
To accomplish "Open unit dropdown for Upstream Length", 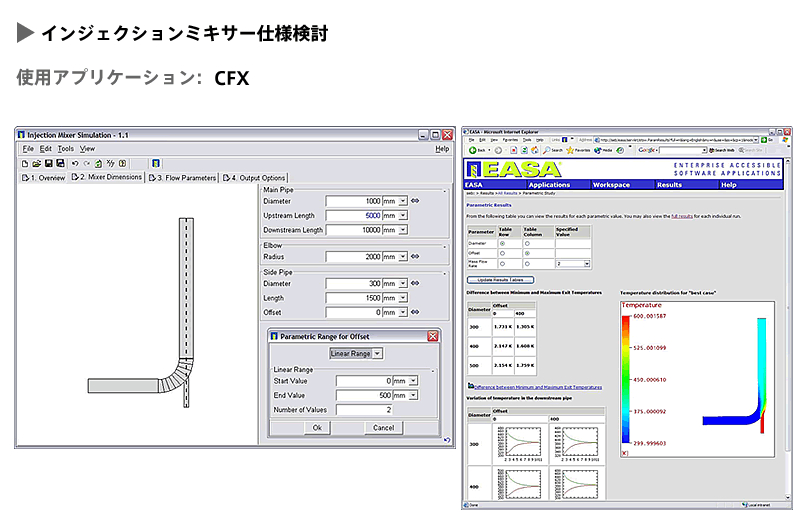I will pos(403,215).
